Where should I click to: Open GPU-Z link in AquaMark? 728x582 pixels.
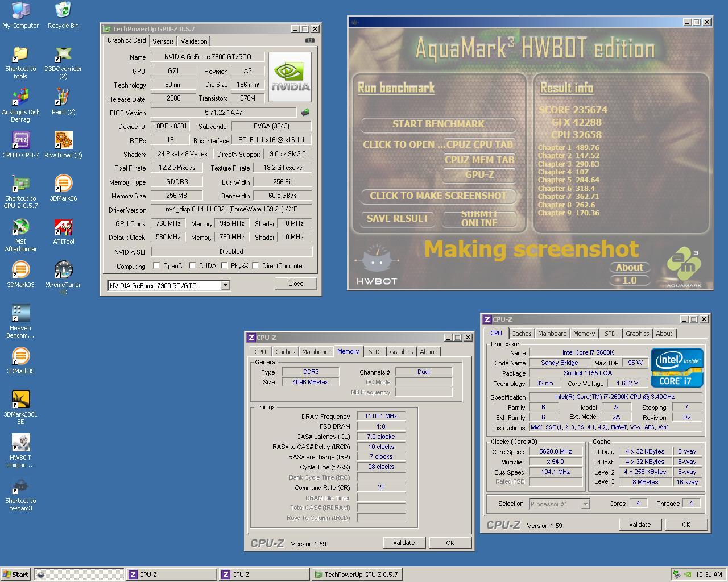[479, 174]
